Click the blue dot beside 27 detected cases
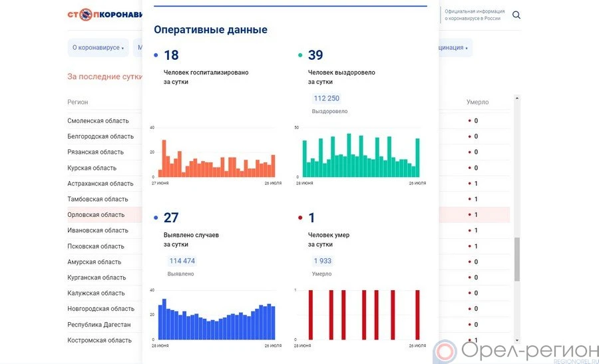 [156, 218]
